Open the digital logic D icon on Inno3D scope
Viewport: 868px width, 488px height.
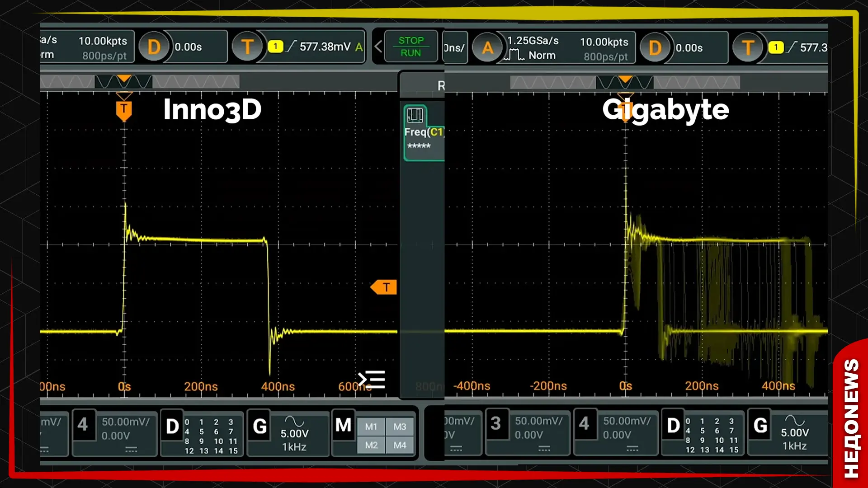pyautogui.click(x=172, y=426)
